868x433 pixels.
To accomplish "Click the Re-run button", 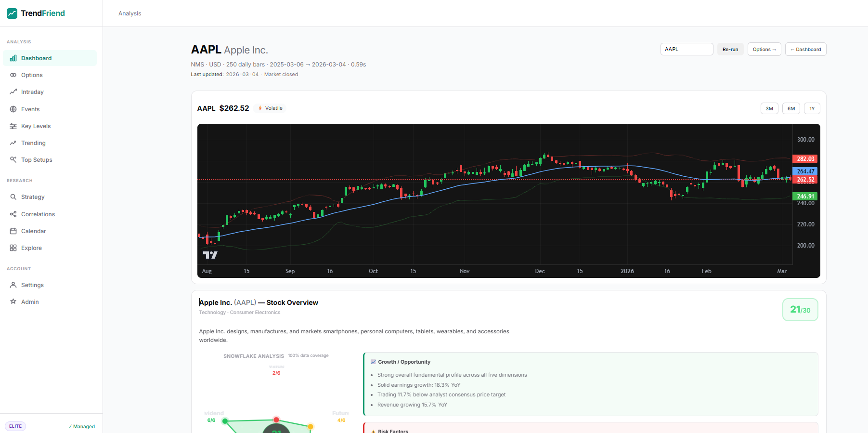I will click(730, 50).
